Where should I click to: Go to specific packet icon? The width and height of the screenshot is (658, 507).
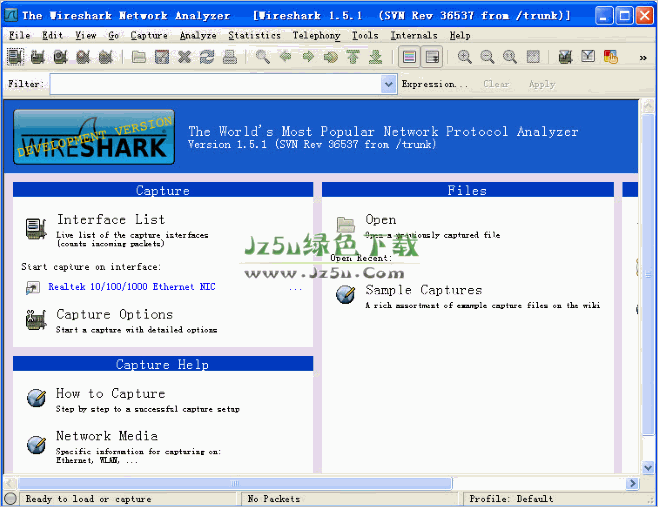(331, 57)
